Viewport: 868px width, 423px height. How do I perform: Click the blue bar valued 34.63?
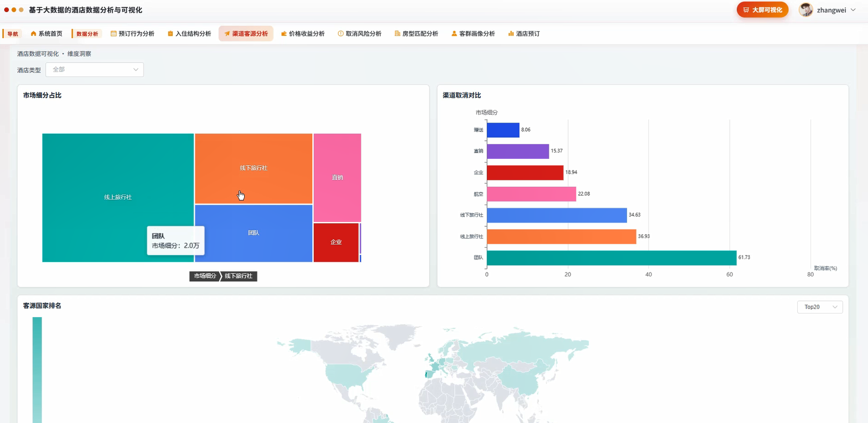click(557, 215)
